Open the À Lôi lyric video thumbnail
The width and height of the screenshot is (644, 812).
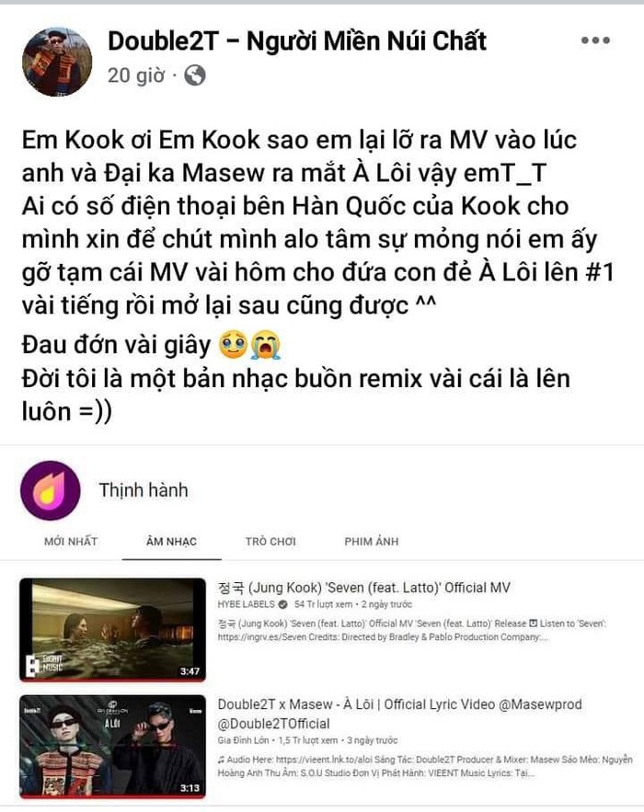tap(113, 746)
